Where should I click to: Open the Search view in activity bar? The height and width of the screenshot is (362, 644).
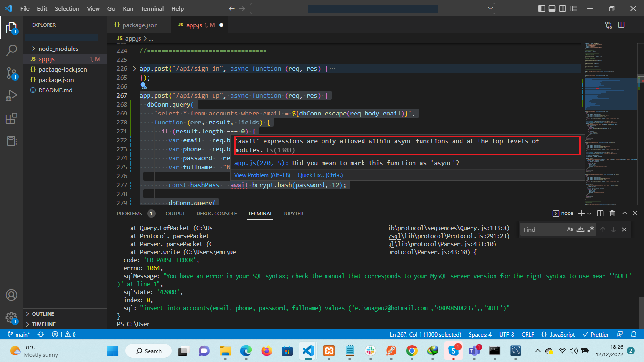coord(11,50)
